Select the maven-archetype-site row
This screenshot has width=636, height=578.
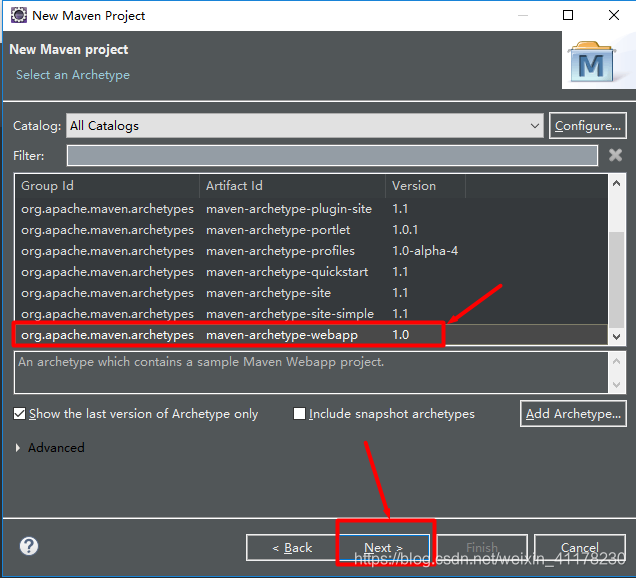(x=312, y=293)
